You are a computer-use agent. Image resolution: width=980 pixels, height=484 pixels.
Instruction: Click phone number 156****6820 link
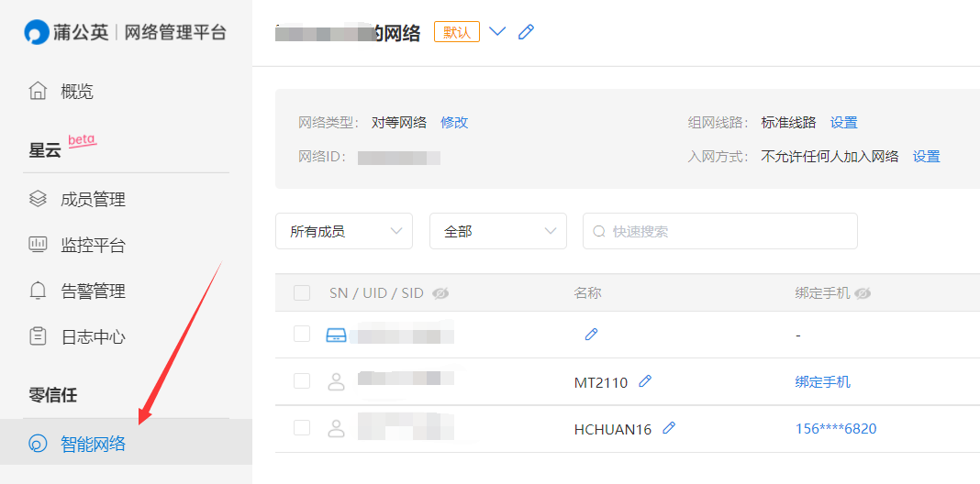click(x=836, y=428)
